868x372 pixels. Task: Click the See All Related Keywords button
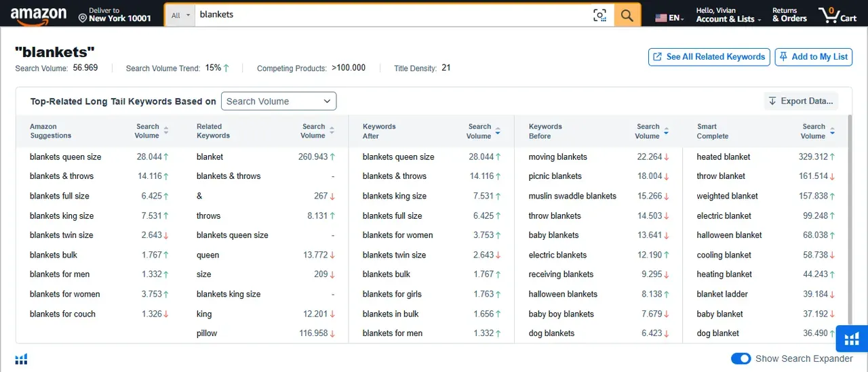tap(709, 57)
